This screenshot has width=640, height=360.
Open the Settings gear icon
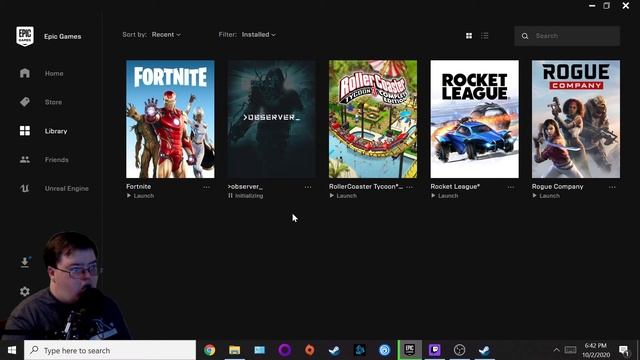coord(25,291)
